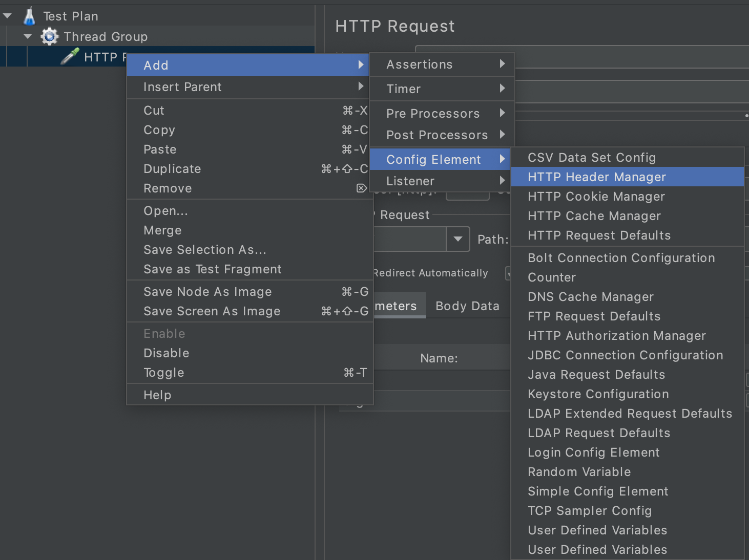This screenshot has width=749, height=560.
Task: Add a TCP Sampler Config
Action: 628,511
